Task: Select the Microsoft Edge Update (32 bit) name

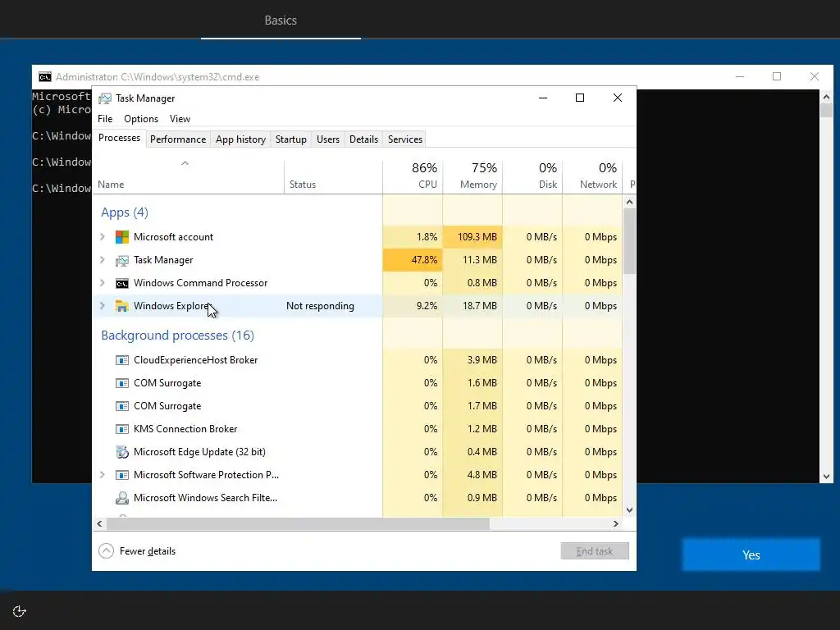Action: coord(199,452)
